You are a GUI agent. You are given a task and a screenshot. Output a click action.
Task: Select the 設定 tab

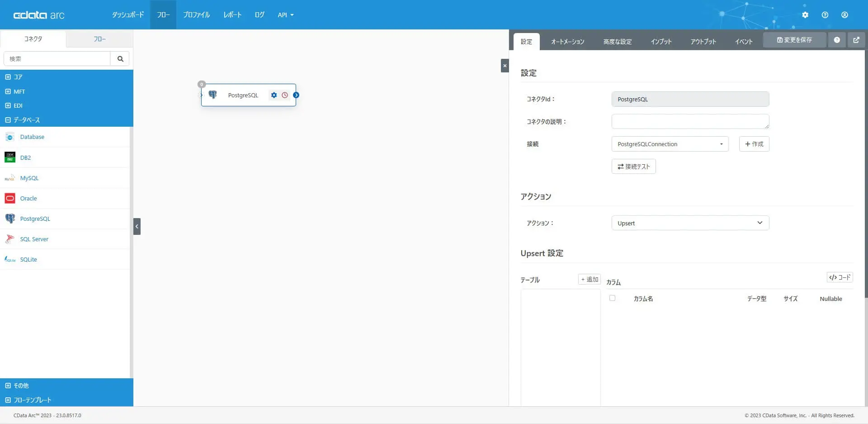click(x=527, y=42)
